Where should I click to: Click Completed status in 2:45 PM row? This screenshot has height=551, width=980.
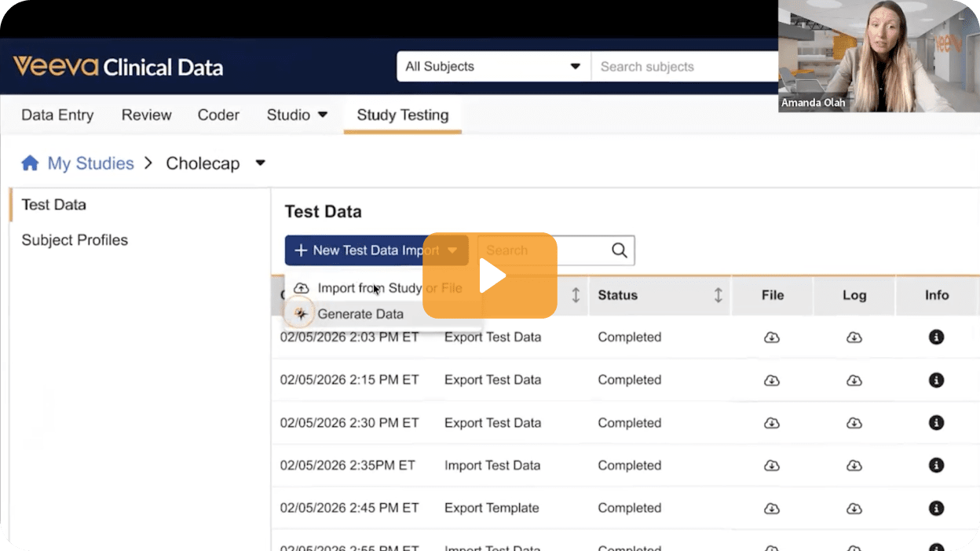[630, 508]
